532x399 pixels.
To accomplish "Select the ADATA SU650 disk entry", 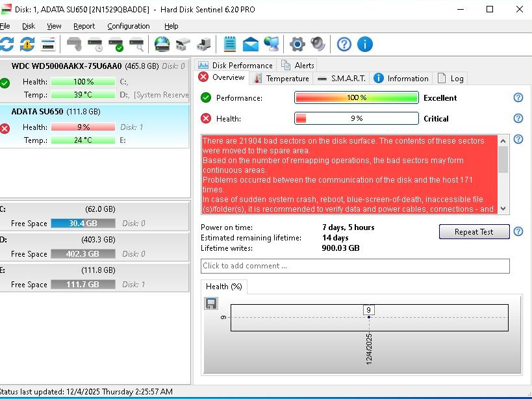I will (x=56, y=112).
